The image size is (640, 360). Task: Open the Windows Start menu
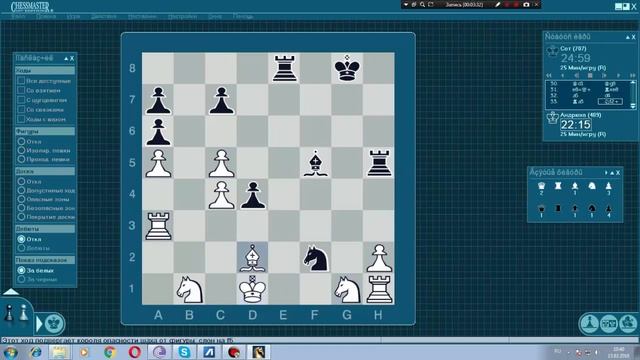[10, 352]
